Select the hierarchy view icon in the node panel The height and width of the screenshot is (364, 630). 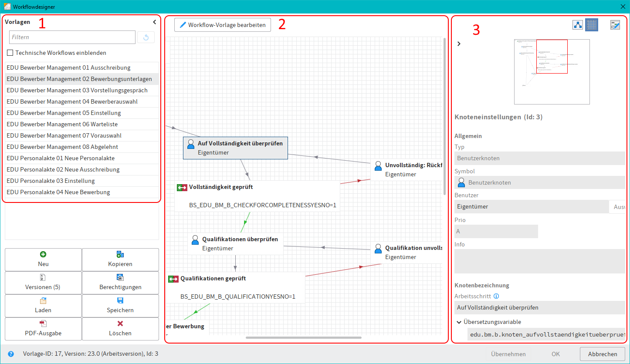click(x=578, y=25)
